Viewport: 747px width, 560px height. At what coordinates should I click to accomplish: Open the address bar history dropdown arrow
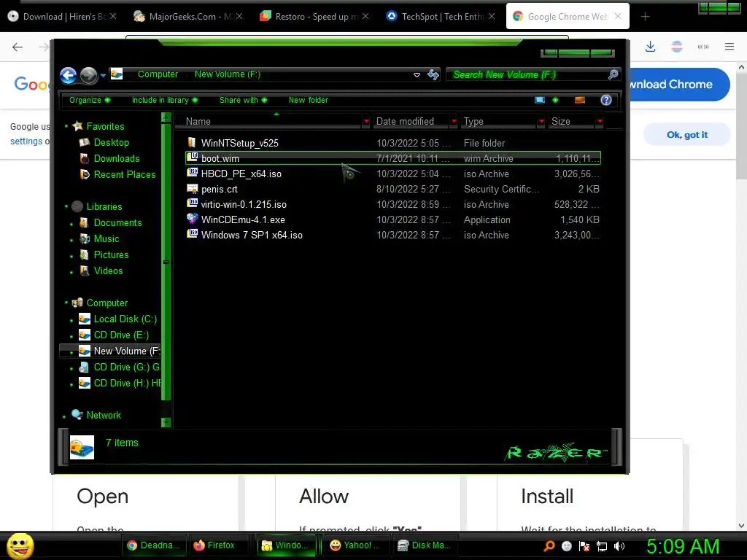point(417,75)
